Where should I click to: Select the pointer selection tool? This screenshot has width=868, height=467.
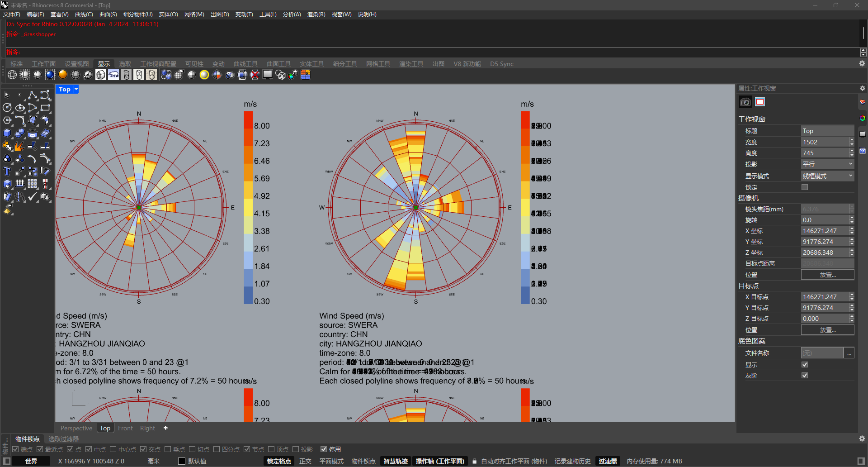pyautogui.click(x=7, y=95)
